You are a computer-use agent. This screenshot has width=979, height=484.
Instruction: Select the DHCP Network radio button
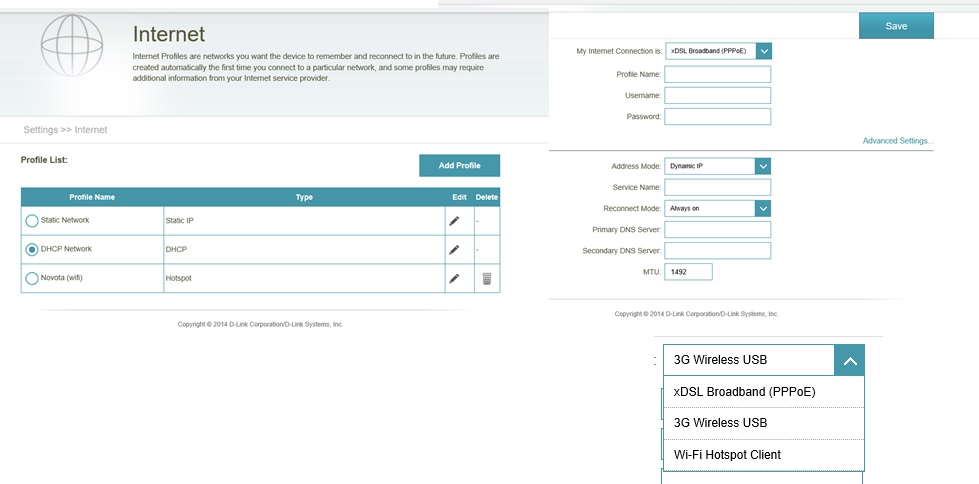click(x=31, y=250)
